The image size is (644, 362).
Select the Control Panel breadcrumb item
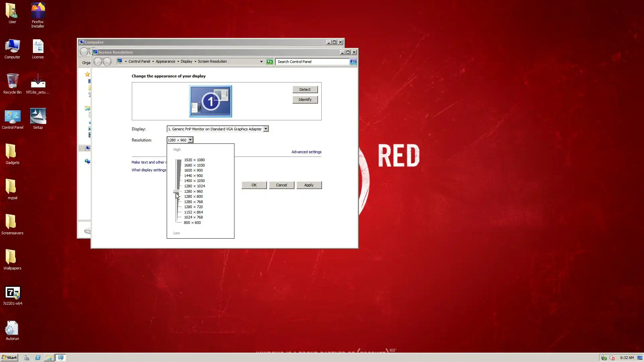139,62
